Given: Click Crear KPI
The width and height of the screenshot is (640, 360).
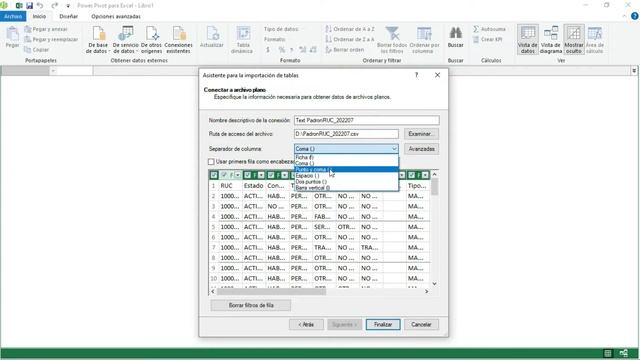Looking at the screenshot, I should point(488,40).
